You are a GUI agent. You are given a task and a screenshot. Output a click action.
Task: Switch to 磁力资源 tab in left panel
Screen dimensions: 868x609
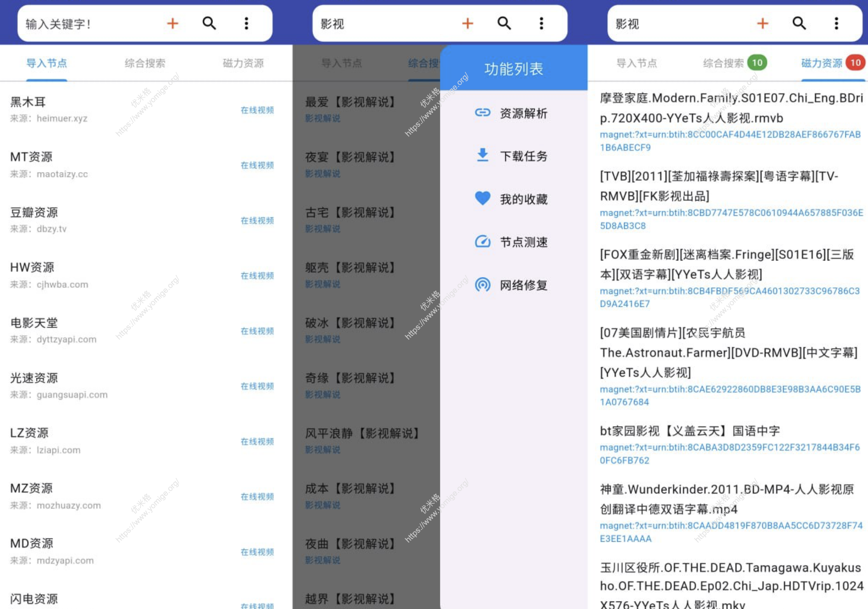point(243,63)
